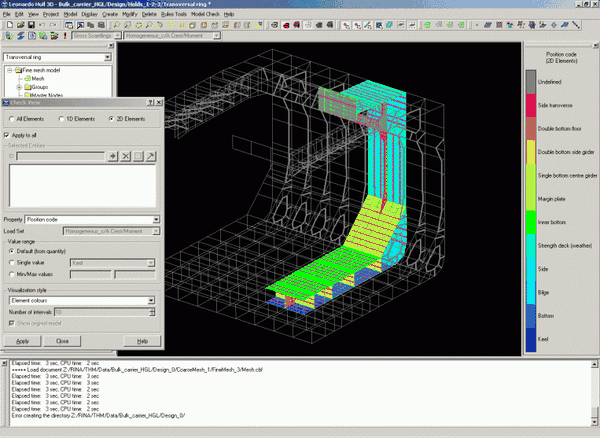Click the Mesh node icon in tree
Image resolution: width=600 pixels, height=438 pixels.
[25, 78]
